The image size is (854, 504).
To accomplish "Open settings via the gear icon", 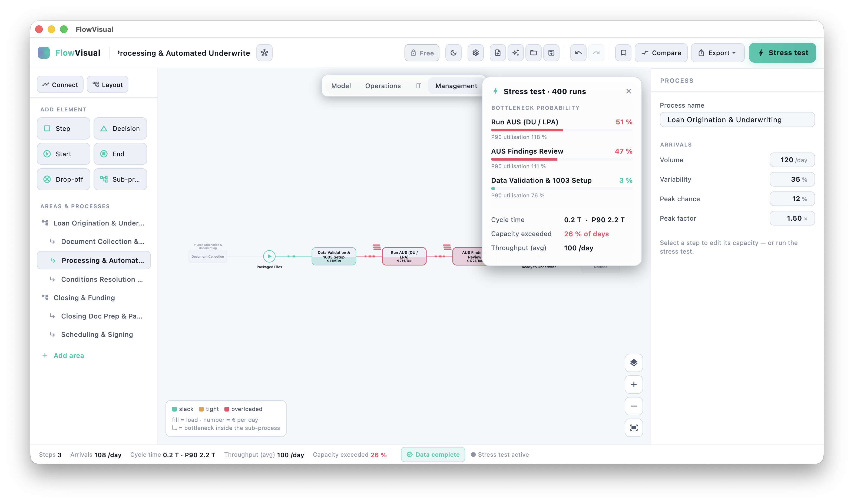I will click(475, 53).
